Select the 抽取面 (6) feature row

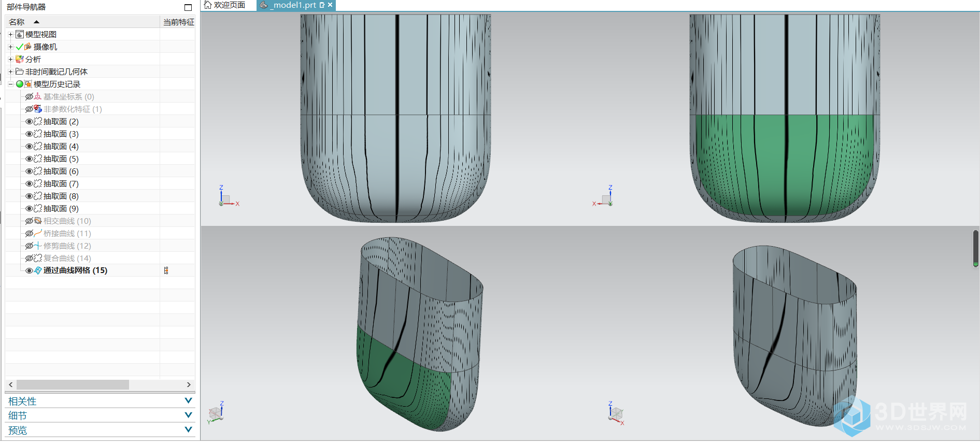click(100, 171)
